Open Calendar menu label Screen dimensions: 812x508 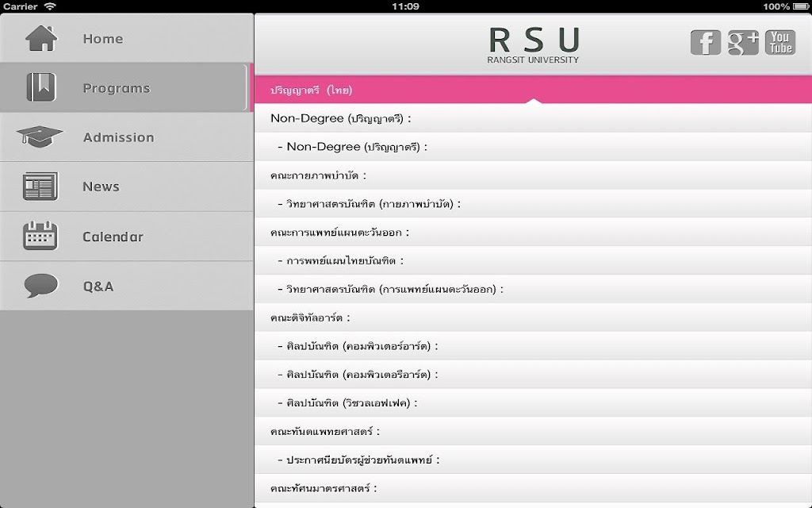tap(113, 237)
